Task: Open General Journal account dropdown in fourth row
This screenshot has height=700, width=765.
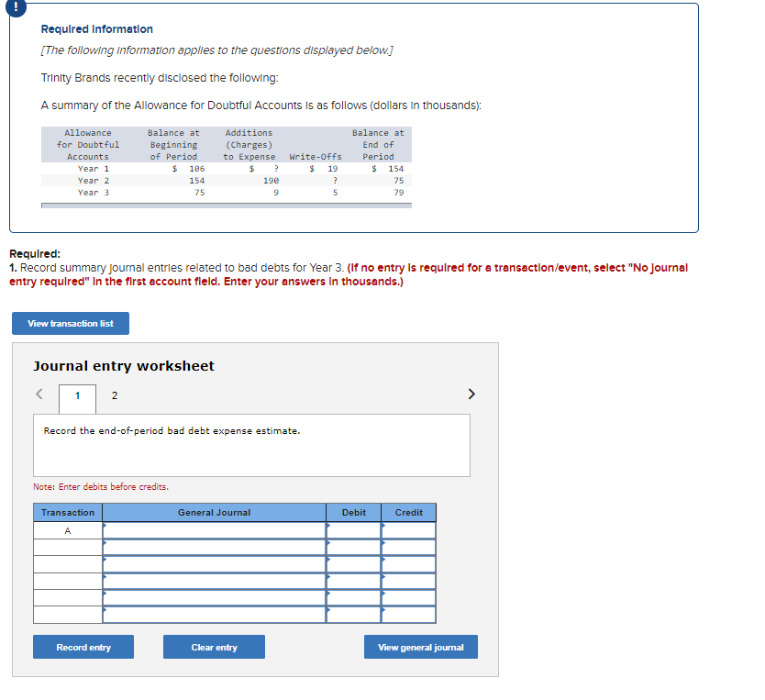Action: (214, 581)
